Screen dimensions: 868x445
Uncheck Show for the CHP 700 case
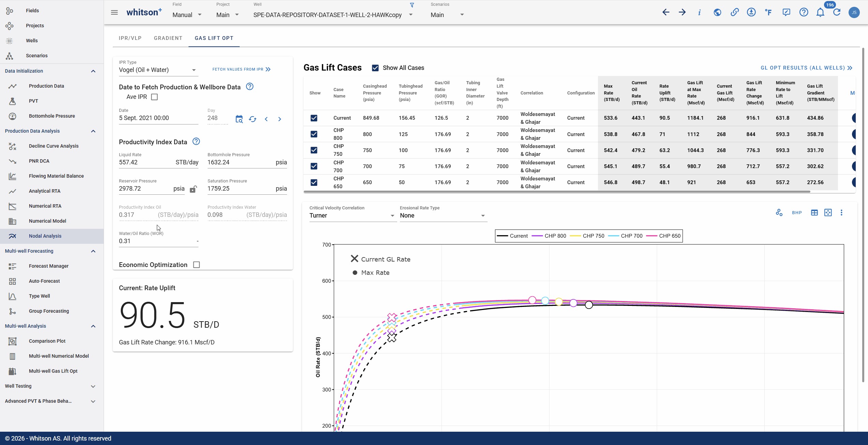314,166
